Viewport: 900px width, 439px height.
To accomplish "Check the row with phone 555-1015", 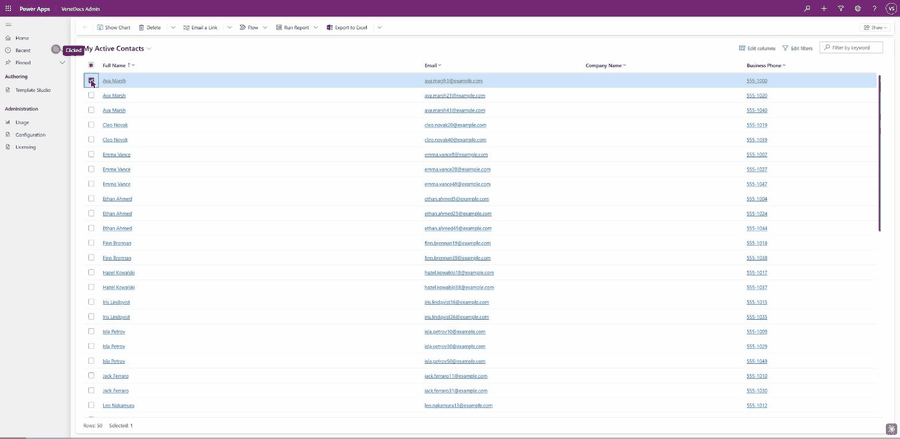I will coord(91,302).
